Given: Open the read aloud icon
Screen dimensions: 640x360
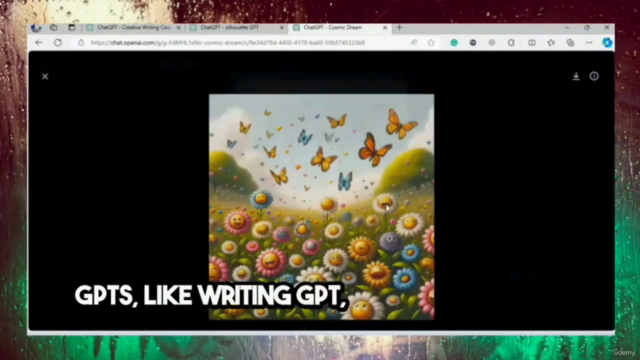Looking at the screenshot, I should pyautogui.click(x=413, y=42).
